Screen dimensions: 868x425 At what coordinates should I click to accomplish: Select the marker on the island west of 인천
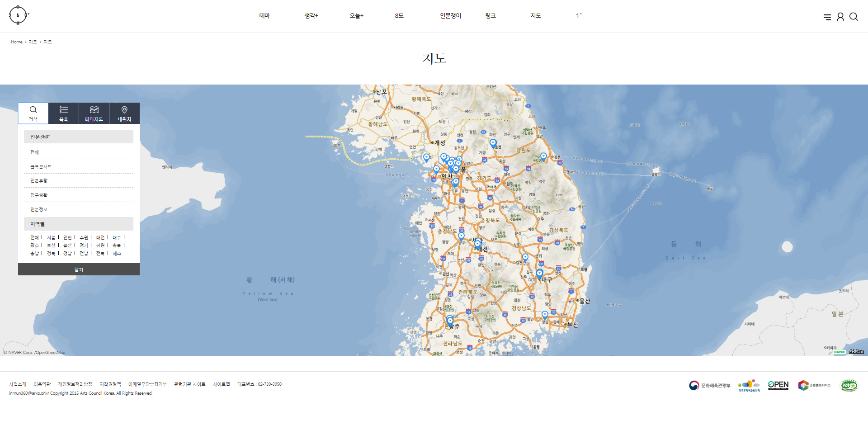pyautogui.click(x=426, y=157)
